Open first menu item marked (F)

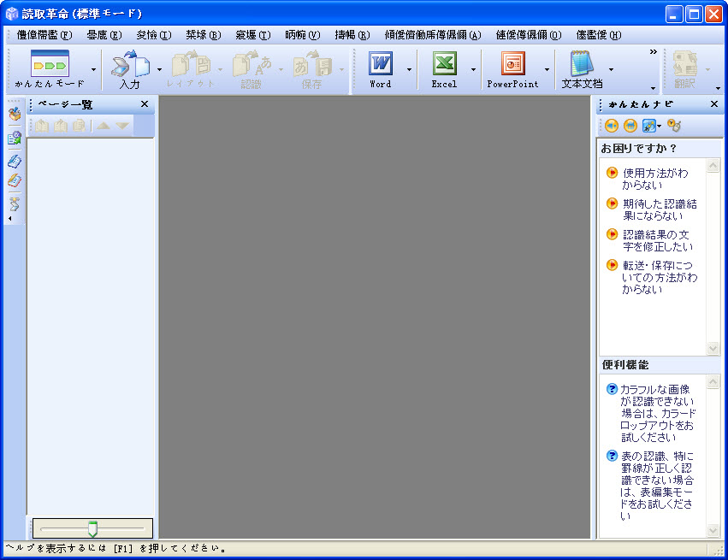pyautogui.click(x=44, y=35)
